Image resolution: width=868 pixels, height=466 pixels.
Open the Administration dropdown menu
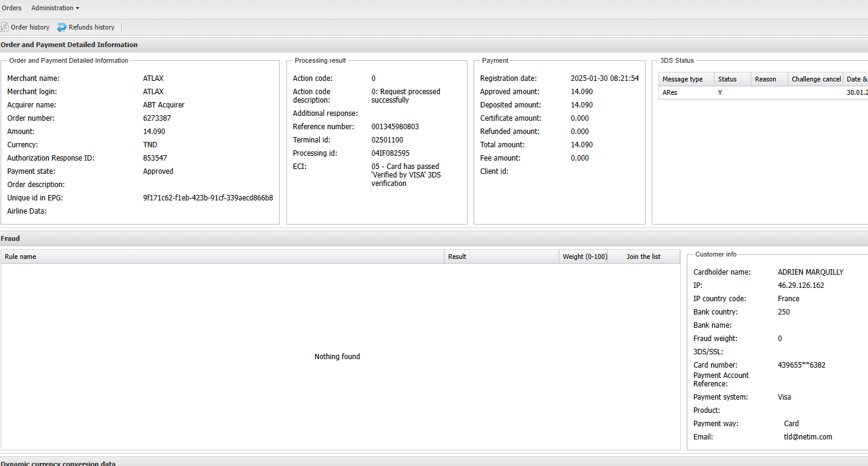pos(55,8)
